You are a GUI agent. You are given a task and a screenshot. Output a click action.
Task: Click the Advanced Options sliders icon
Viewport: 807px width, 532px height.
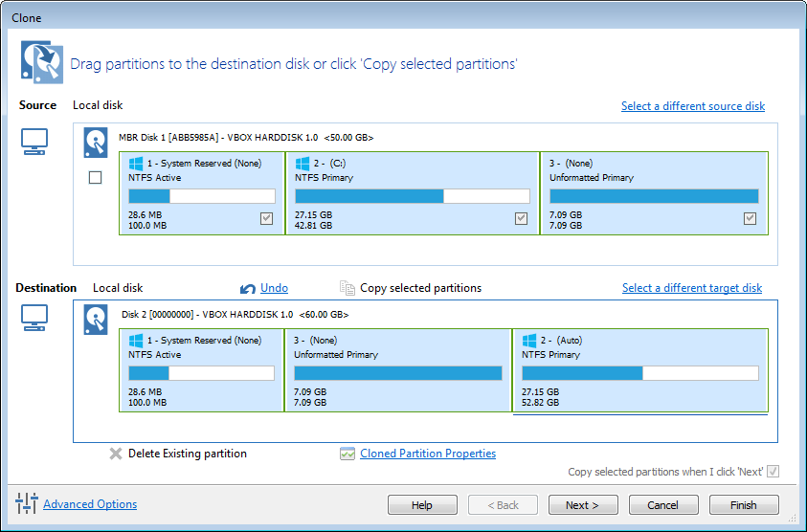tap(27, 503)
